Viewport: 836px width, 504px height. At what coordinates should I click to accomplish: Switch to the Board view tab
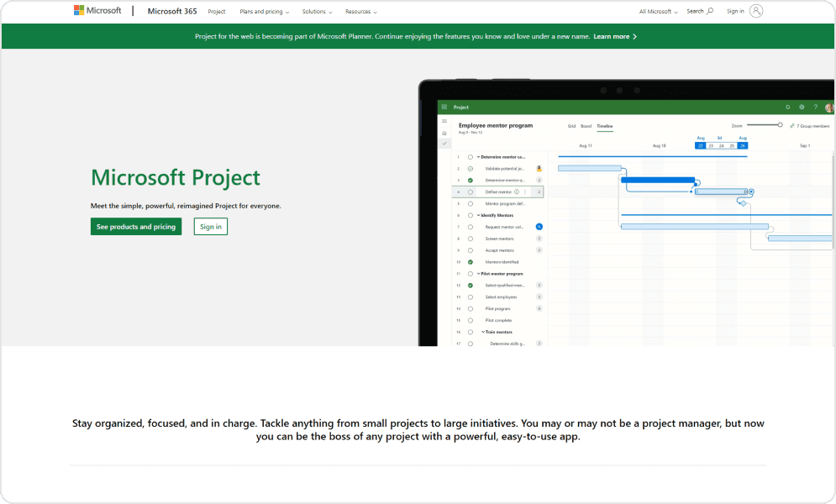coord(586,125)
